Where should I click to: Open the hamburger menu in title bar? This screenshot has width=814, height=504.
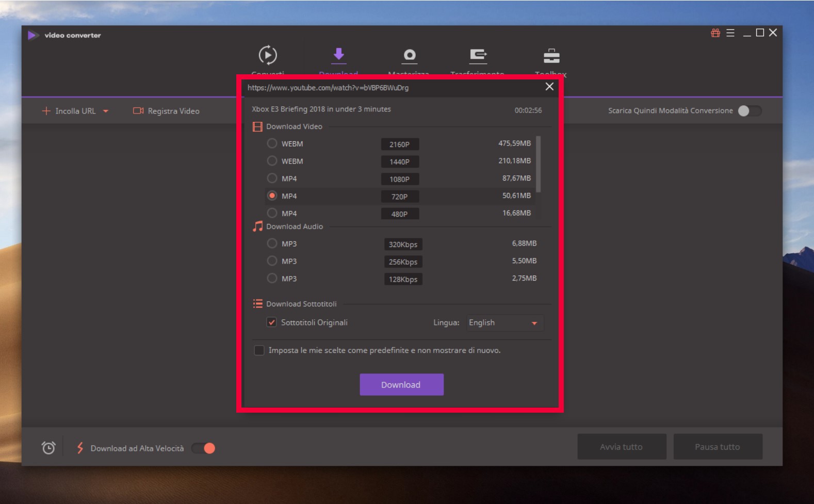point(730,33)
